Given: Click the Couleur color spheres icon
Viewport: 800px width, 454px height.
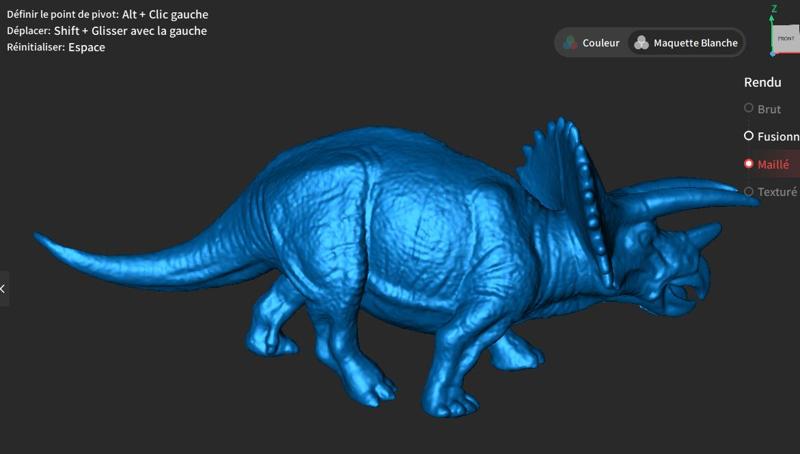Looking at the screenshot, I should [570, 43].
